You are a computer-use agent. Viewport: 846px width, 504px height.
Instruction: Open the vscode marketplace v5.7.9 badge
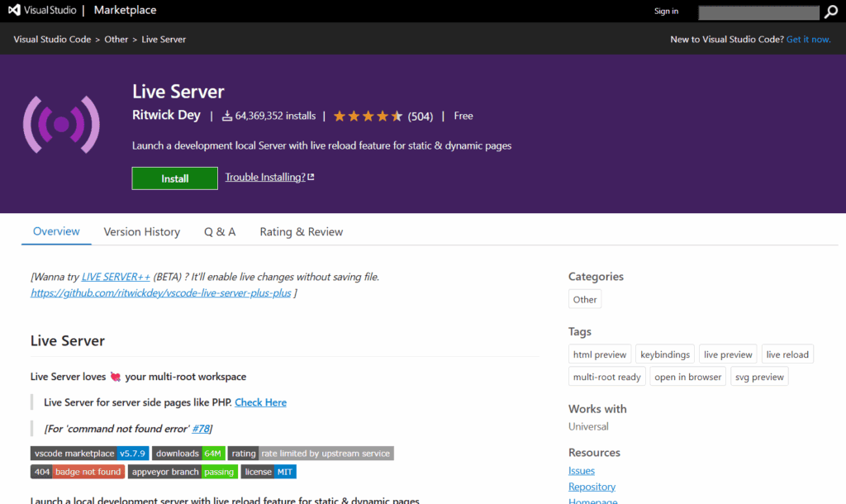pyautogui.click(x=89, y=454)
